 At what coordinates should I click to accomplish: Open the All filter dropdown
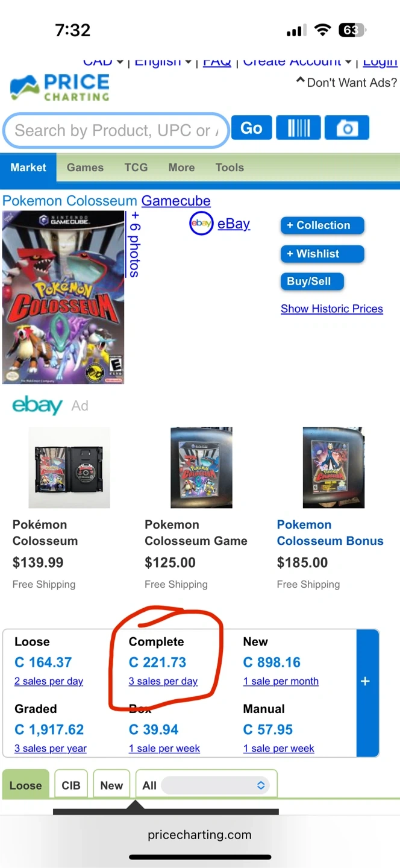tap(206, 785)
